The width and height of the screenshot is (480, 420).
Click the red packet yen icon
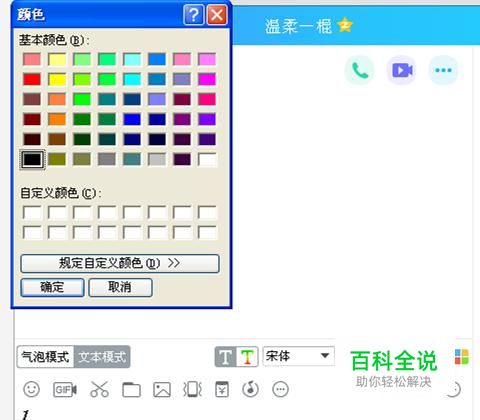222,389
